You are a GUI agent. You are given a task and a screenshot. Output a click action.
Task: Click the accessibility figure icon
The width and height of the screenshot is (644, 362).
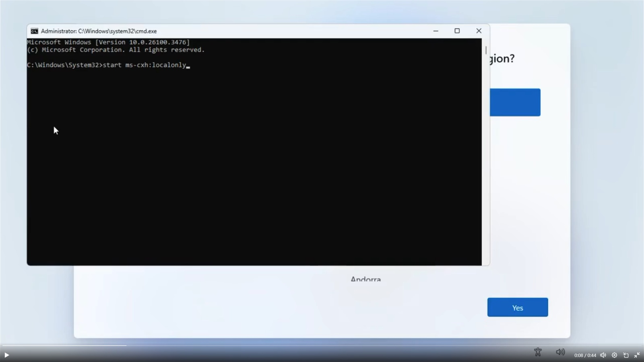coord(538,352)
